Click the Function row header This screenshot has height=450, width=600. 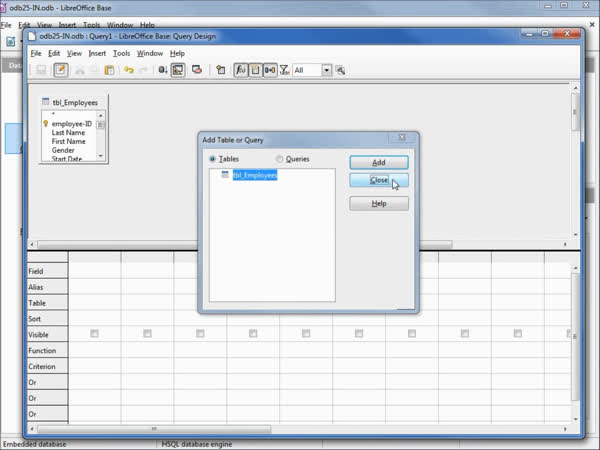47,351
